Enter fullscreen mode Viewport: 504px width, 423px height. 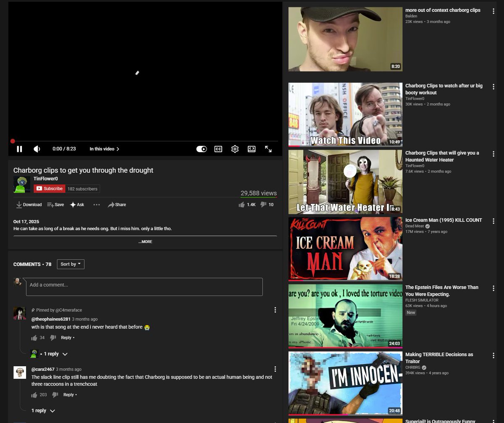268,149
